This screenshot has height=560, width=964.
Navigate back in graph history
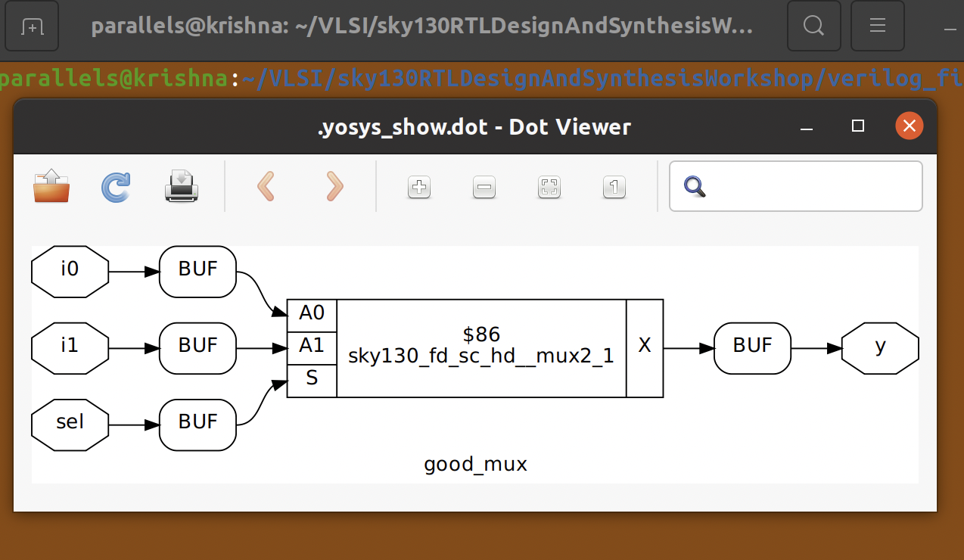pos(265,187)
